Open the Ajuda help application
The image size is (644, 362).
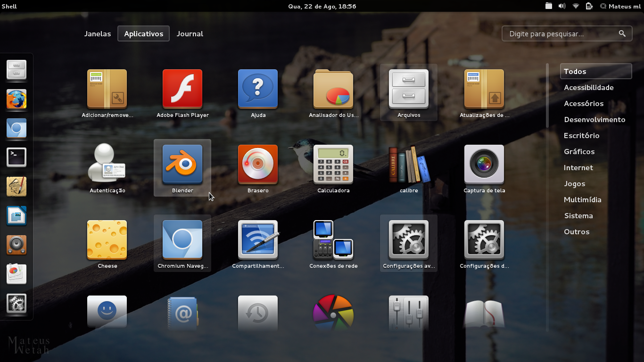[x=258, y=93]
